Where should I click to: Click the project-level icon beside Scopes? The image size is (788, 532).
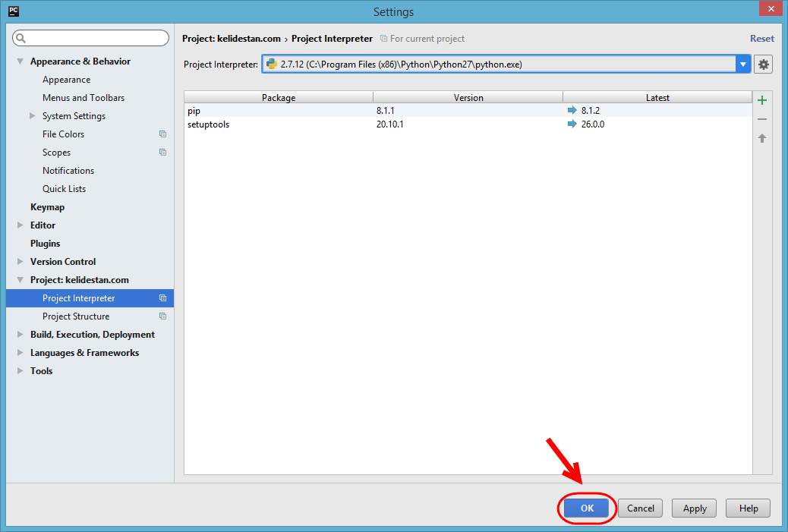(162, 153)
